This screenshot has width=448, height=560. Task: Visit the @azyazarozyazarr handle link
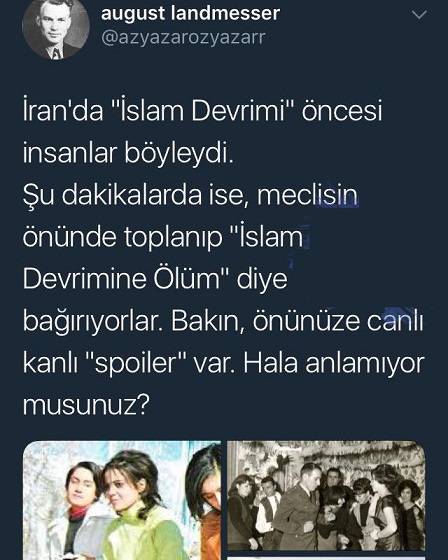(183, 37)
